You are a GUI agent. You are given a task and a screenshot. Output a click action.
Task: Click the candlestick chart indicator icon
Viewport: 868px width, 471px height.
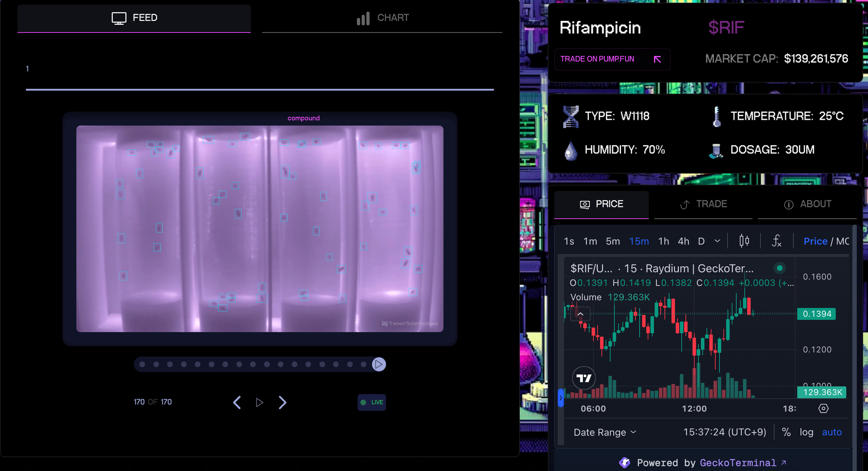[744, 240]
